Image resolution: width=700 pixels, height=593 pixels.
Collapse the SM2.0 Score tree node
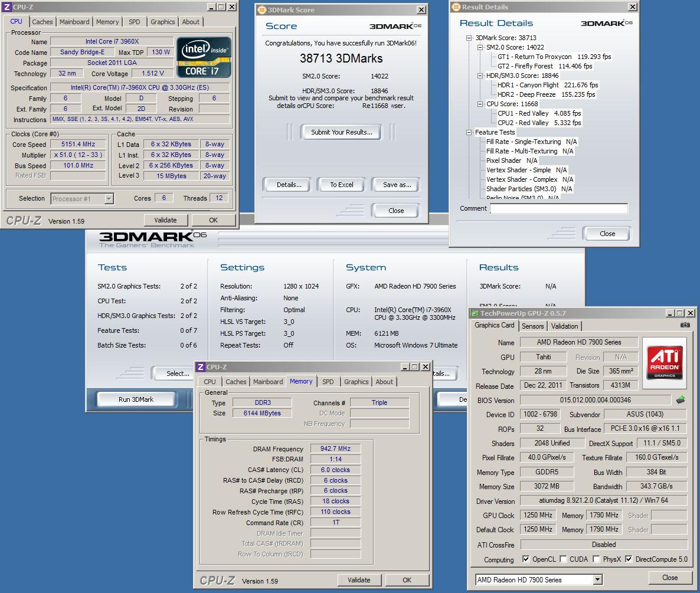(480, 47)
